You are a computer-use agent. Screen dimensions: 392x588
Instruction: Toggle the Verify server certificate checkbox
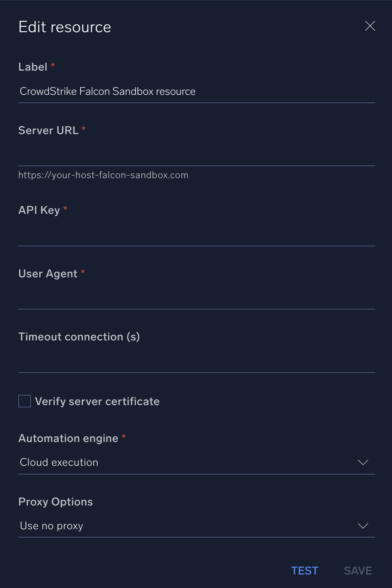[x=24, y=401]
